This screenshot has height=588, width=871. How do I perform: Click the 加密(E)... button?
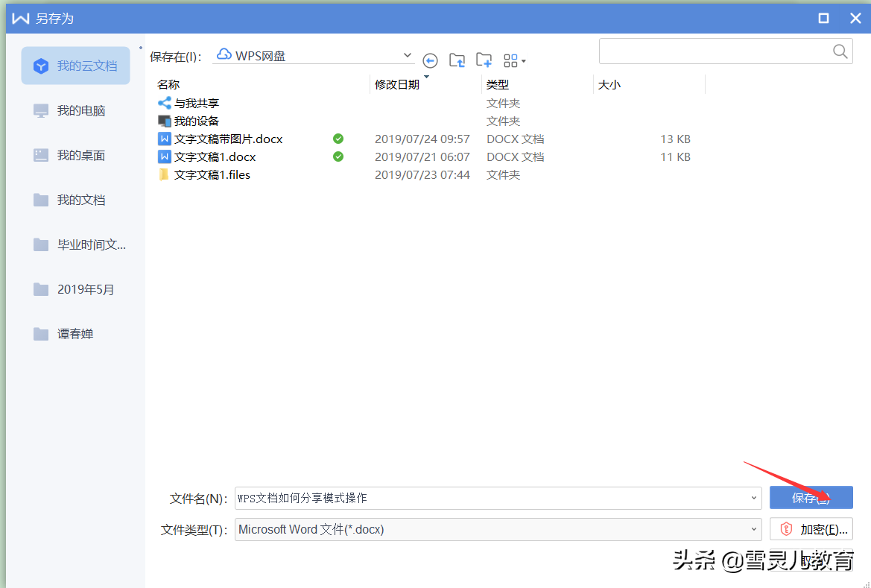point(811,529)
